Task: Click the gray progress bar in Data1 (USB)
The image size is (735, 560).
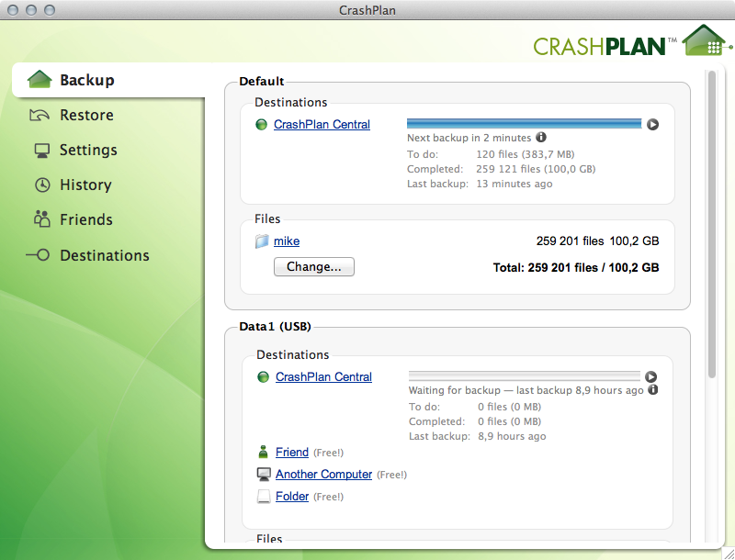Action: pos(524,376)
